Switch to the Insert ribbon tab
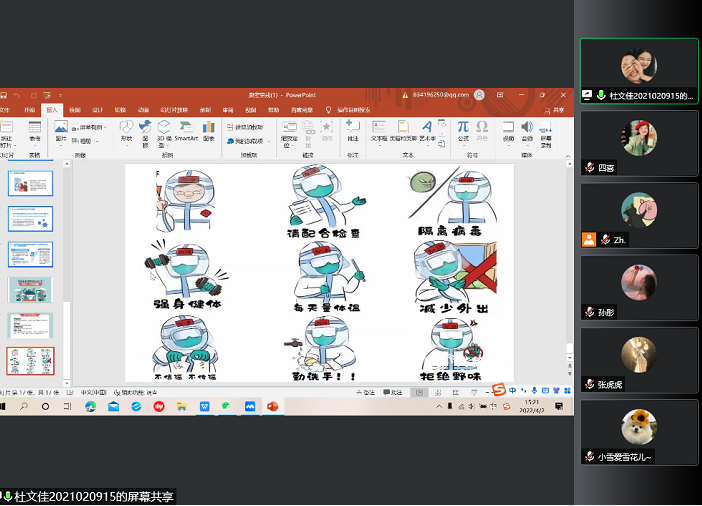702x506 pixels. tap(52, 109)
